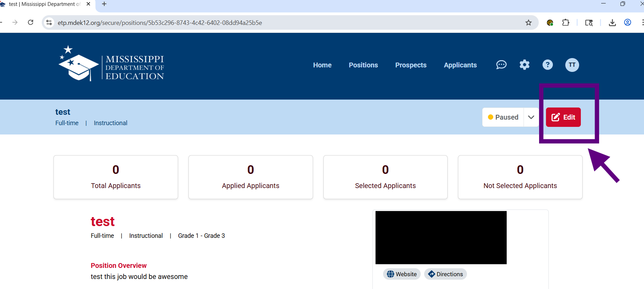The width and height of the screenshot is (644, 289).
Task: Close the test browser tab
Action: pos(88,4)
